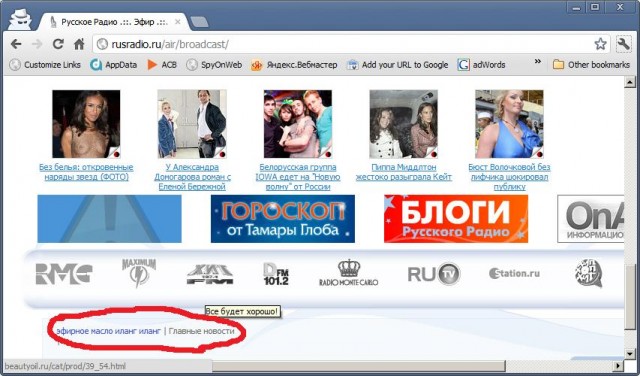Open link У Александра Домогарова роман
This screenshot has width=640, height=376.
[192, 177]
